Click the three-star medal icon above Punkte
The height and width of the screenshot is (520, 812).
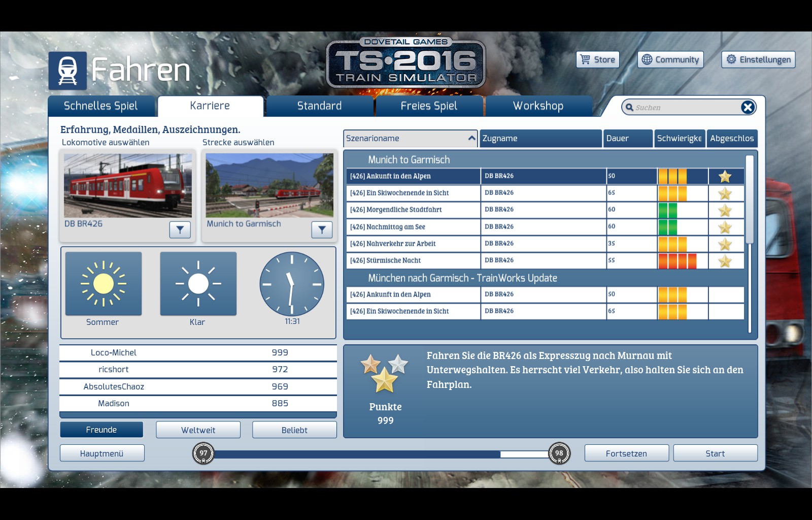(384, 373)
